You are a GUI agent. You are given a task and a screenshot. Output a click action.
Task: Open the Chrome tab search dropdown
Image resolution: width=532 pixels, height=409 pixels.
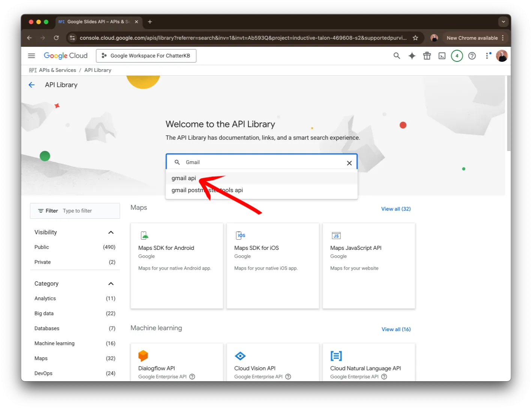pyautogui.click(x=503, y=22)
